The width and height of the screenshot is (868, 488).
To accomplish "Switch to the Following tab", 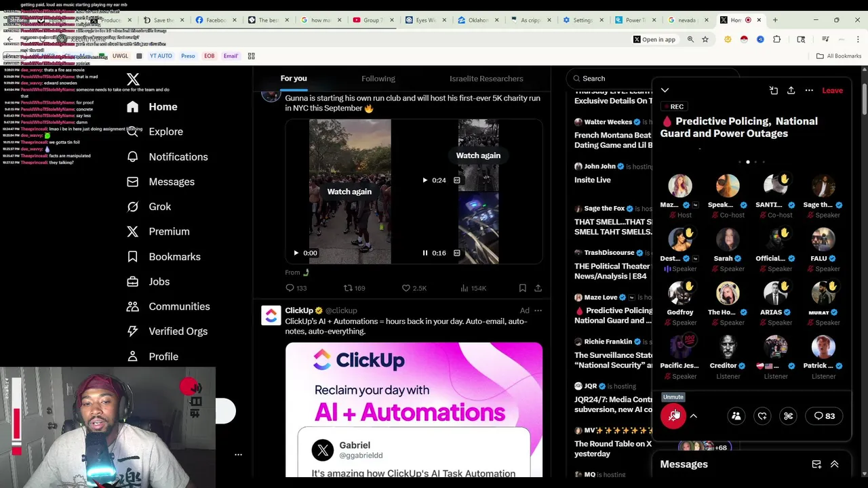I will click(378, 79).
